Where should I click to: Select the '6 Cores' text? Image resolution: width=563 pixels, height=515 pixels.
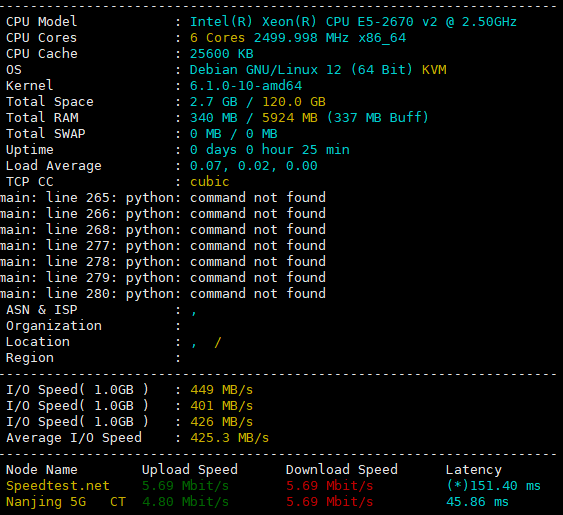[217, 38]
